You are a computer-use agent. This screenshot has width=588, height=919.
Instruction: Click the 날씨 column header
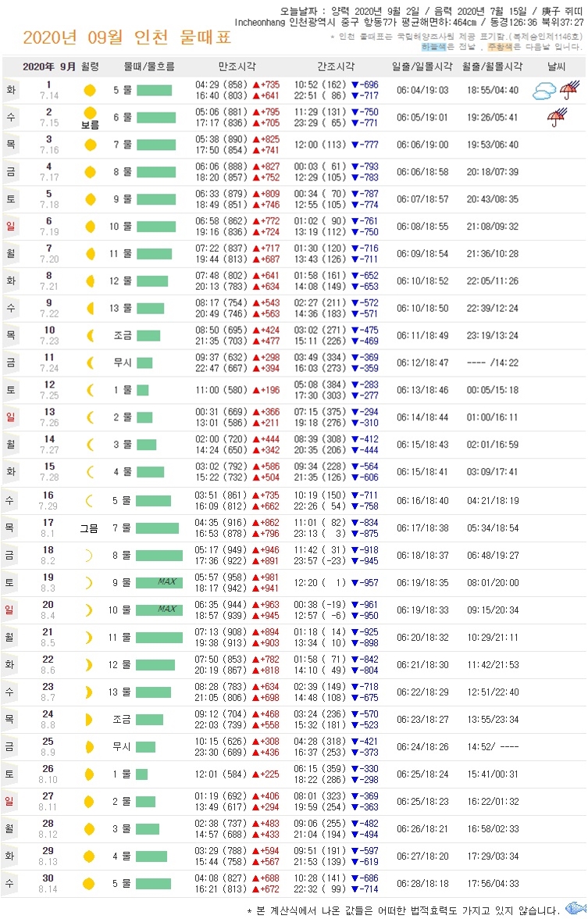556,66
